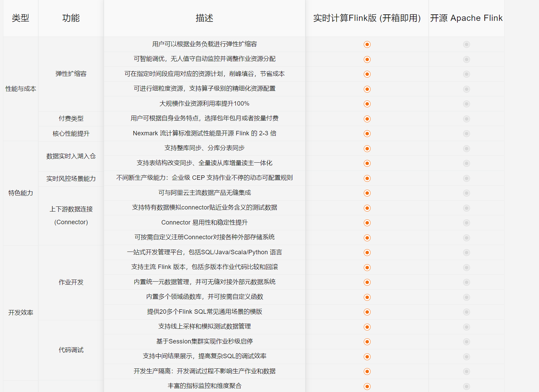Select orange radio for 丰富的指标监控和维度聚合
This screenshot has width=539, height=392.
[367, 387]
